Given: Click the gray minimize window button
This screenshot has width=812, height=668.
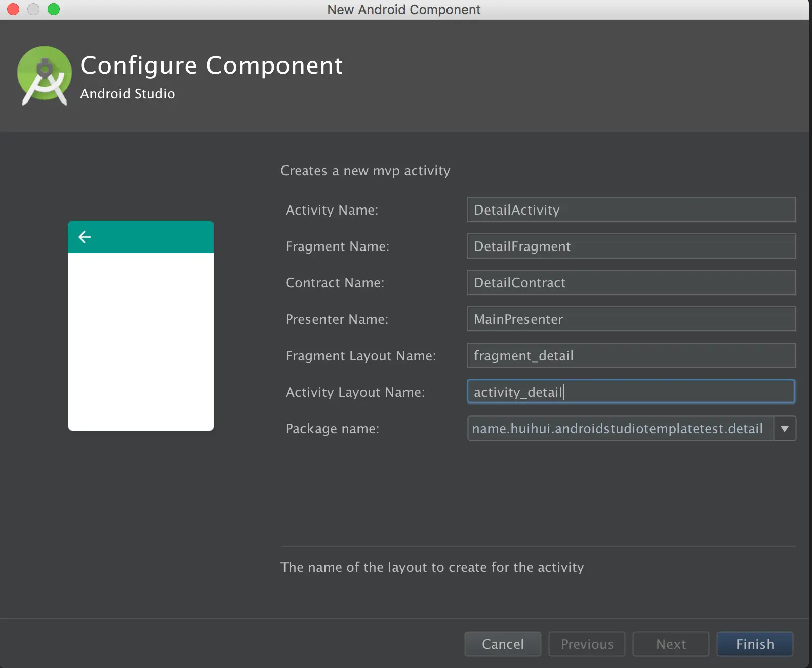Looking at the screenshot, I should (33, 9).
